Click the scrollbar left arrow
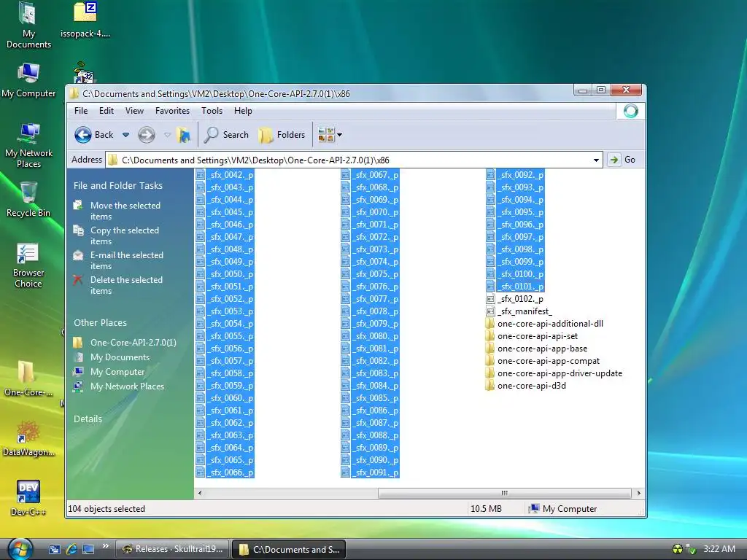747x560 pixels. 200,493
